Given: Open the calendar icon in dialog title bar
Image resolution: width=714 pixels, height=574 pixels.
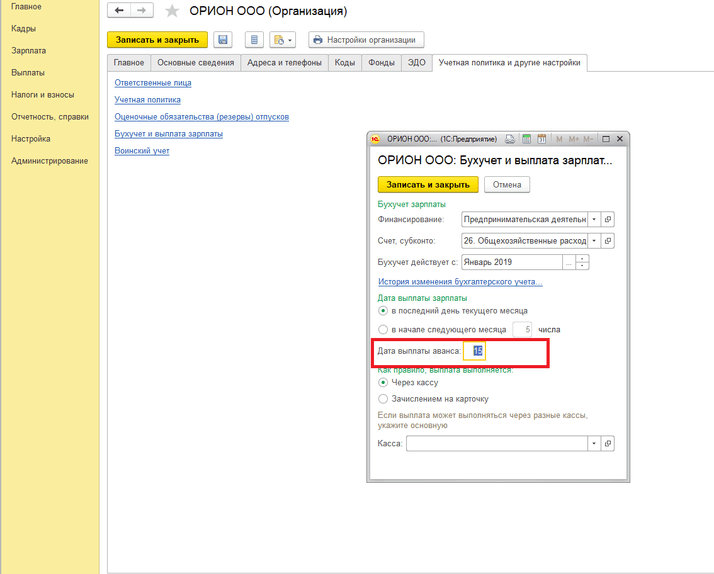Looking at the screenshot, I should (x=542, y=139).
